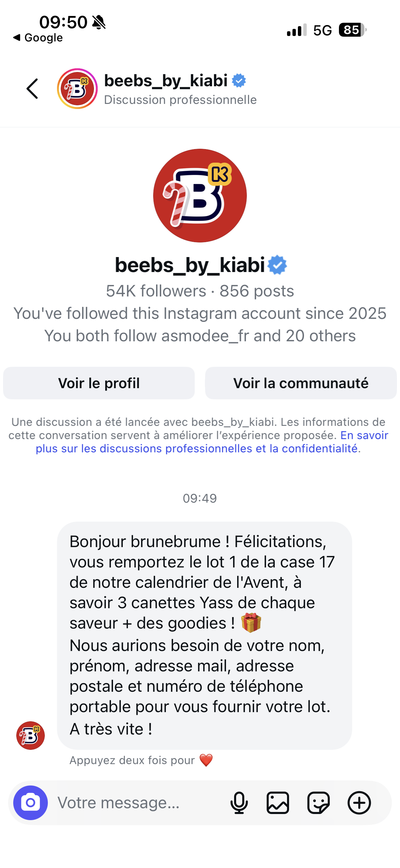Tap the large beebs_by_kiabi profile picture
This screenshot has width=400, height=868.
(200, 195)
